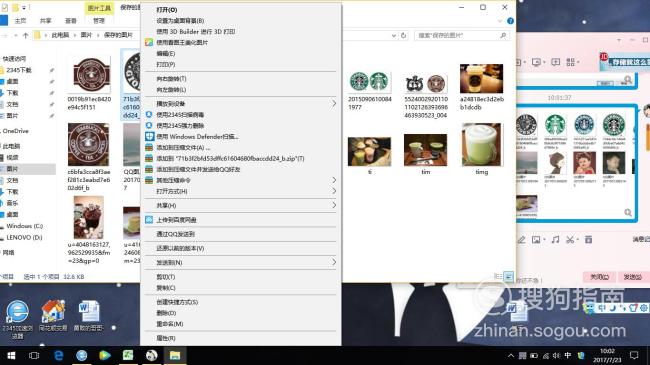Image resolution: width=650 pixels, height=365 pixels.
Task: Open the address bar history dropdown
Action: point(394,36)
